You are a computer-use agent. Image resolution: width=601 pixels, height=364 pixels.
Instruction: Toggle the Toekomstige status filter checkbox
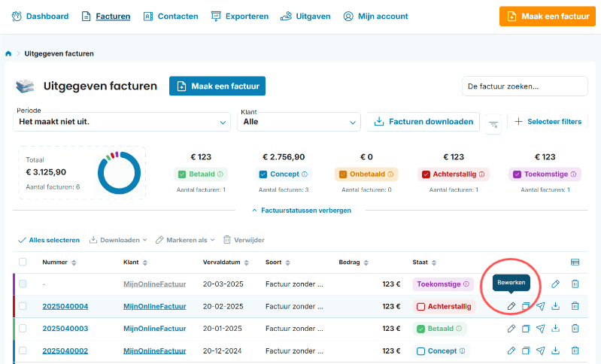(x=517, y=174)
